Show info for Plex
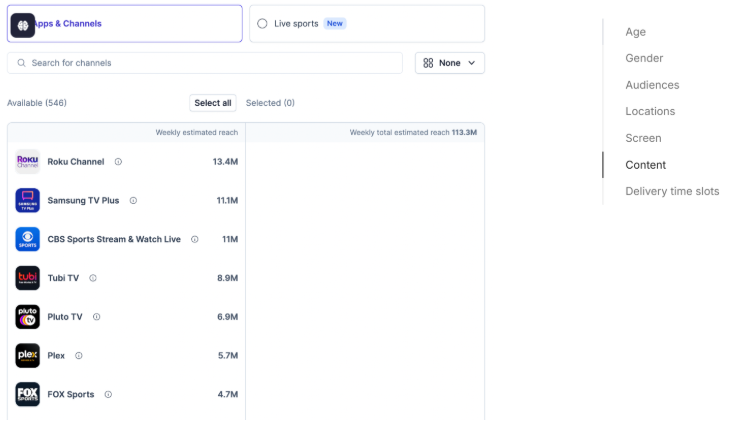Viewport: 736px width, 433px height. point(79,356)
